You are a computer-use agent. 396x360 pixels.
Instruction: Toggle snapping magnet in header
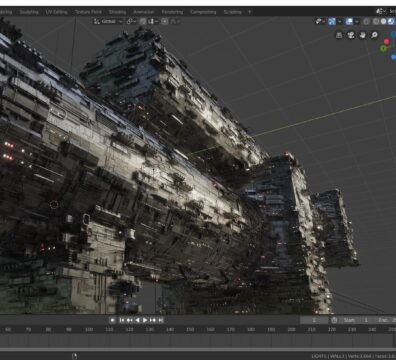[143, 21]
